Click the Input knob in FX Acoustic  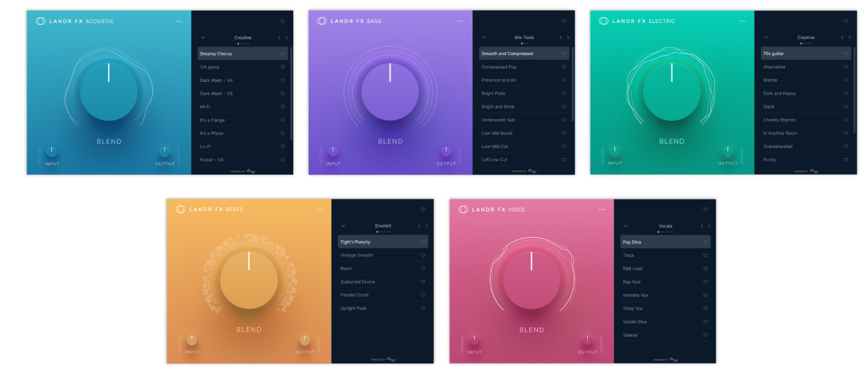[52, 152]
